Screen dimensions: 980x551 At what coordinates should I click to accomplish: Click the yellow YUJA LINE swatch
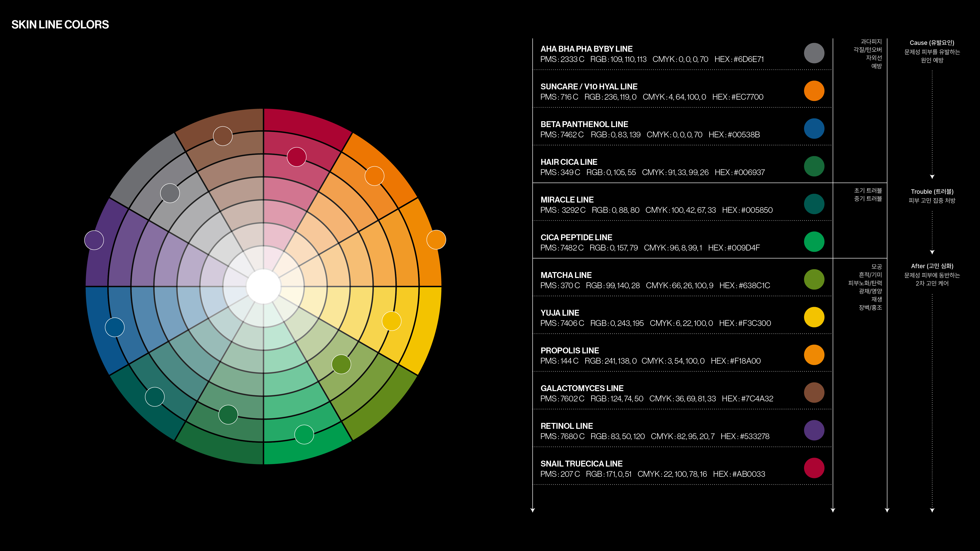pyautogui.click(x=814, y=317)
